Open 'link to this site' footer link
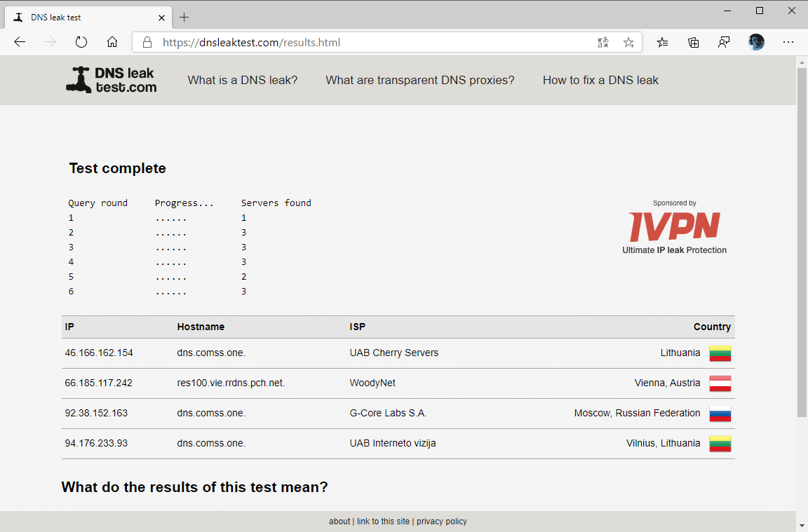808x532 pixels. [x=383, y=521]
